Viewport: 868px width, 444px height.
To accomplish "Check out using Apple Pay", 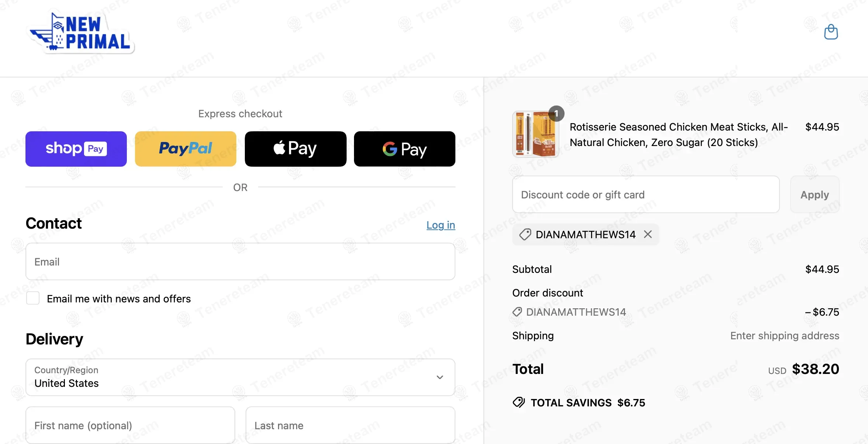I will point(295,149).
